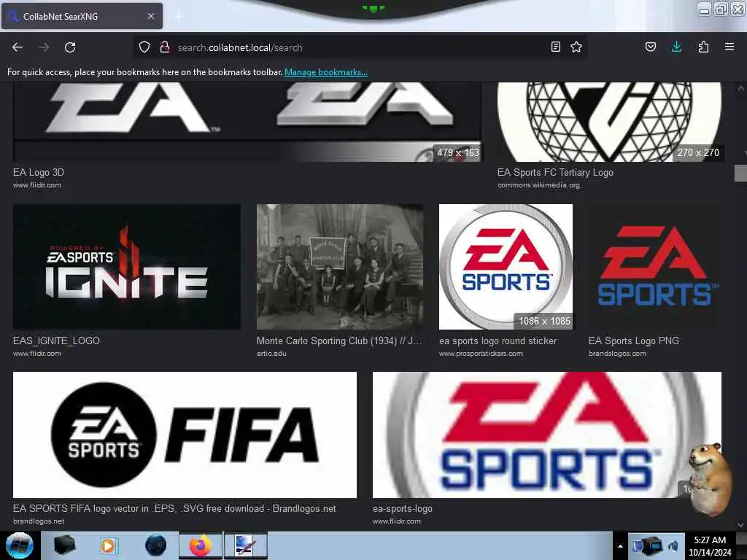Screen dimensions: 747x560
Task: Open the Save to Pocket icon
Action: coord(651,47)
